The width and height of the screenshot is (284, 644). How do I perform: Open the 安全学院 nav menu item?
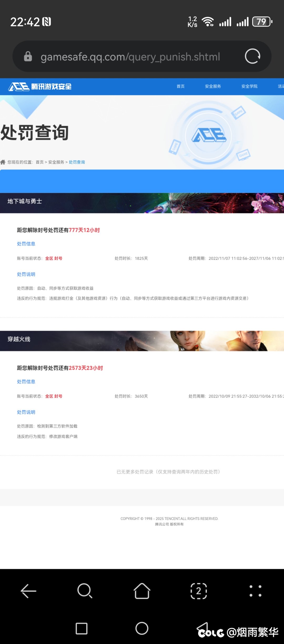coord(249,86)
